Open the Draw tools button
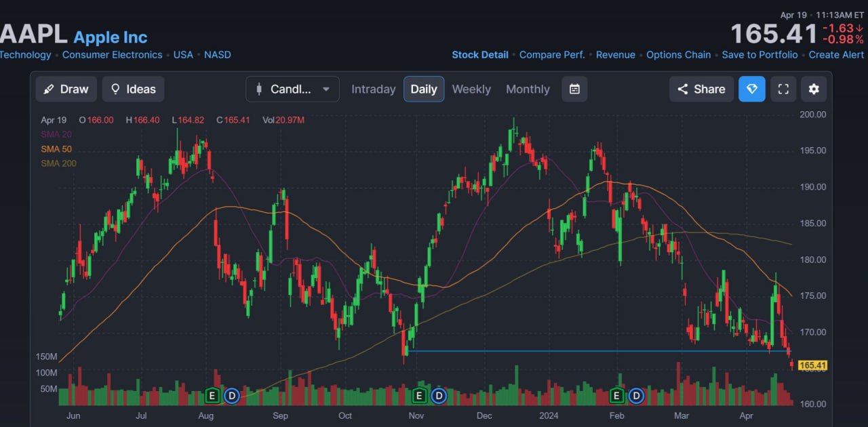The image size is (868, 427). [66, 89]
